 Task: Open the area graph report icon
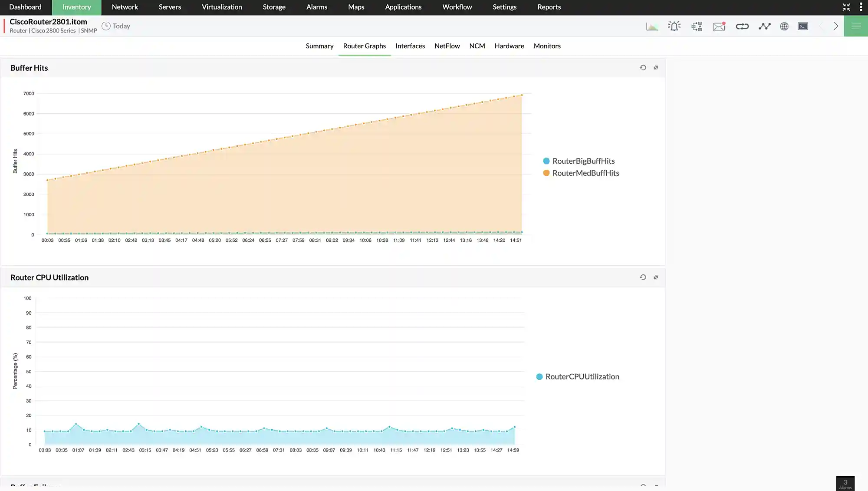click(x=652, y=26)
